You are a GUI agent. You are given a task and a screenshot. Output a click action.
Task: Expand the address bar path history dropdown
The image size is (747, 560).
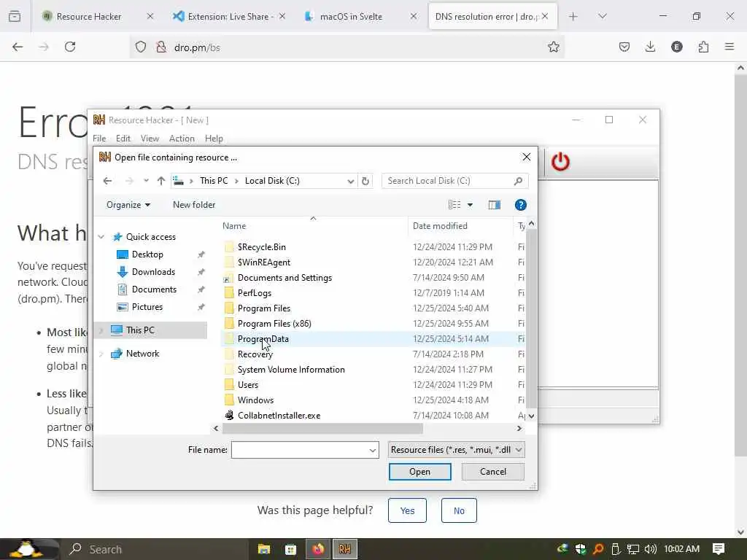tap(351, 181)
